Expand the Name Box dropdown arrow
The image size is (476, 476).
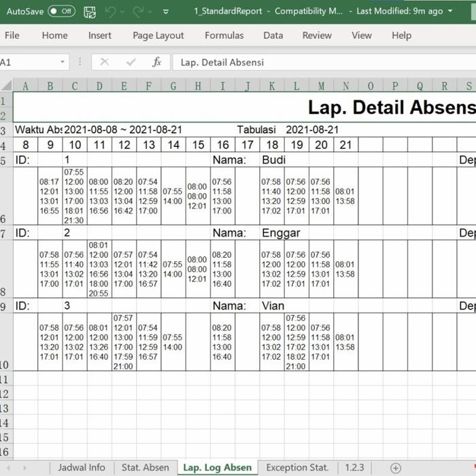(63, 62)
